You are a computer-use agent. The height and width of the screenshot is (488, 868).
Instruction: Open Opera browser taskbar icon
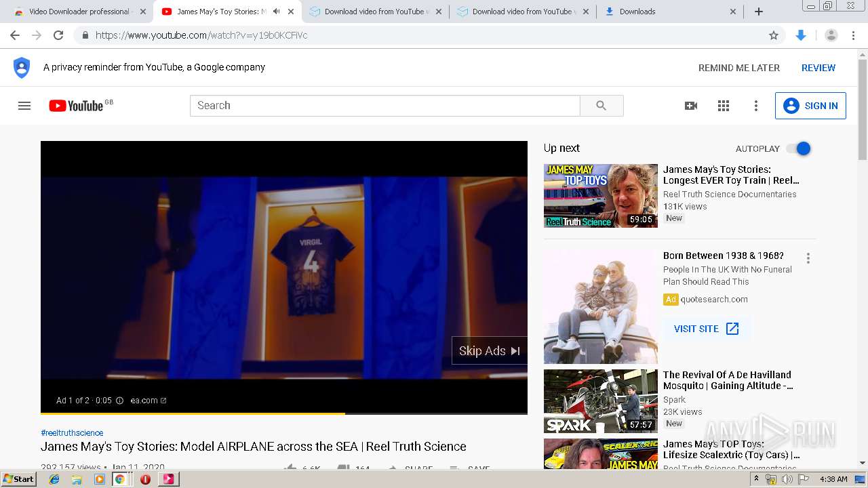click(145, 479)
